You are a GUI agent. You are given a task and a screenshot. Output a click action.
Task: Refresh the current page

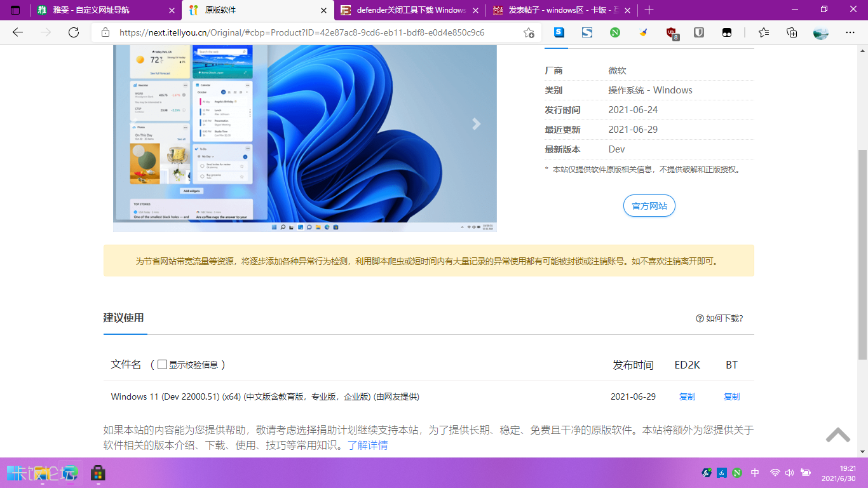tap(74, 32)
